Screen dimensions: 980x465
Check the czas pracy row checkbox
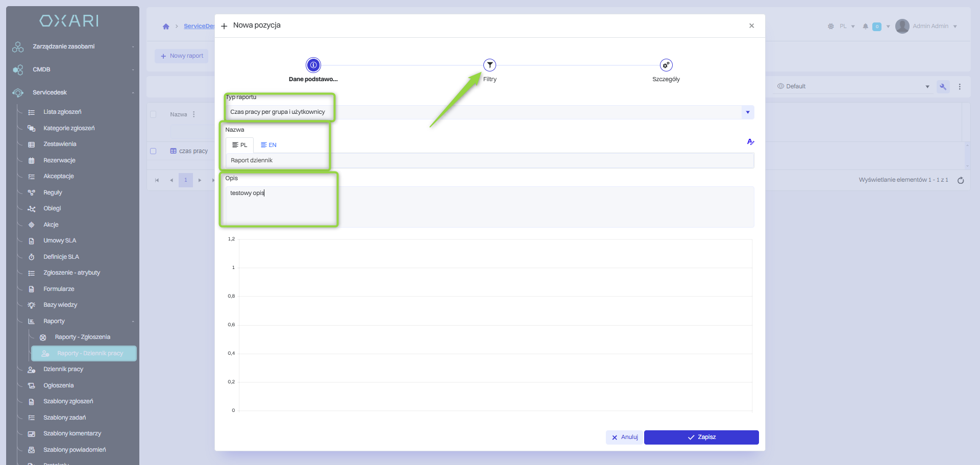(153, 151)
